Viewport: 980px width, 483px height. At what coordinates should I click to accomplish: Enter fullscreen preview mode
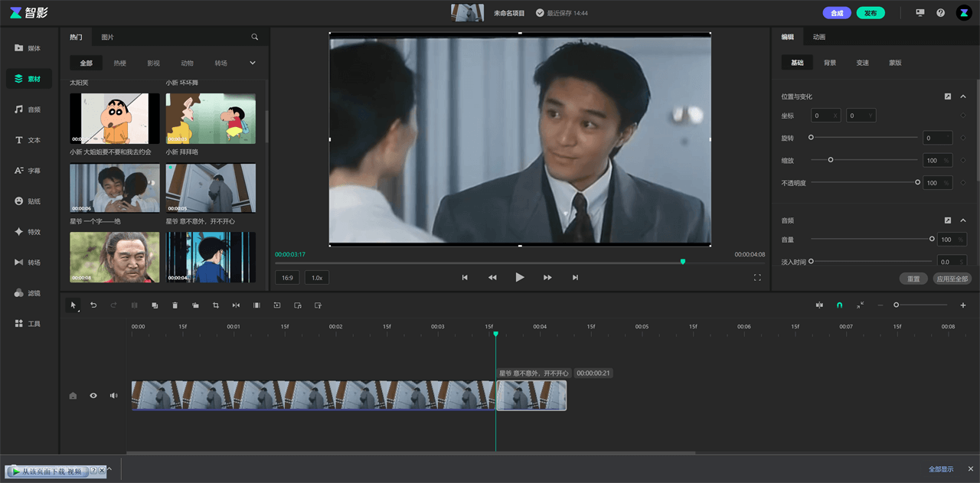[x=757, y=277]
